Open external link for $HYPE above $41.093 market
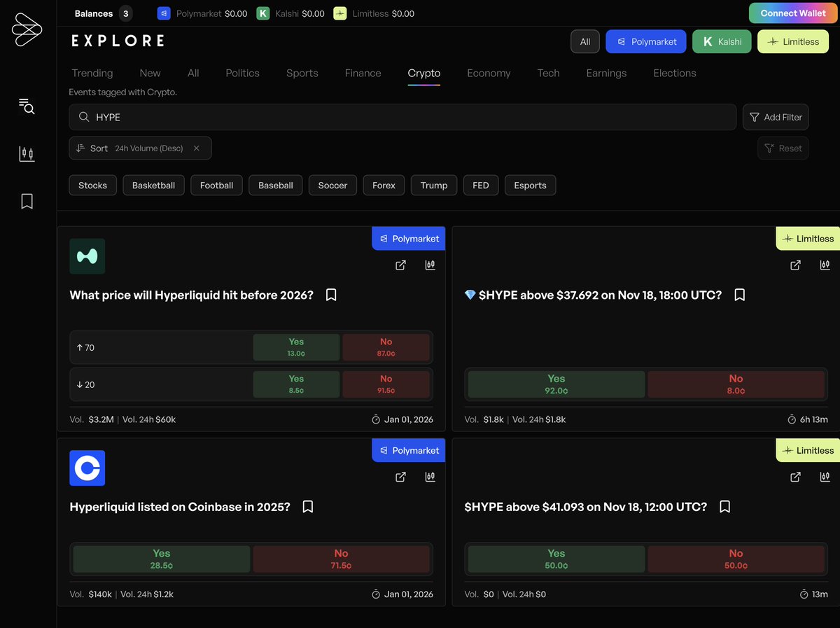Image resolution: width=840 pixels, height=628 pixels. click(x=795, y=477)
